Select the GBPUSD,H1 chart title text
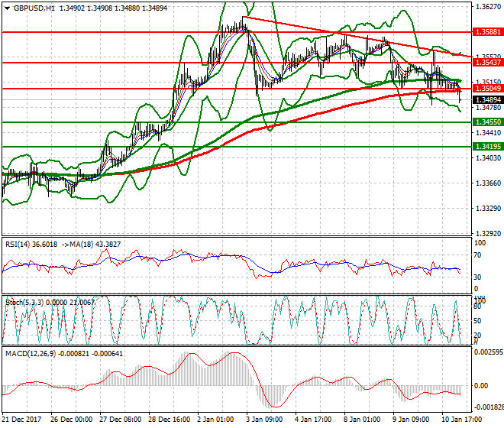 tap(34, 8)
